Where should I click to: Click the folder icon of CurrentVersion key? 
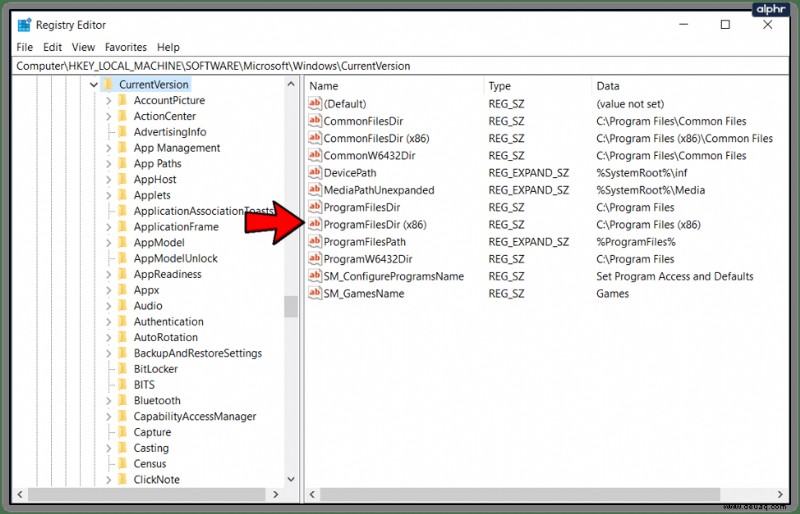pos(108,84)
